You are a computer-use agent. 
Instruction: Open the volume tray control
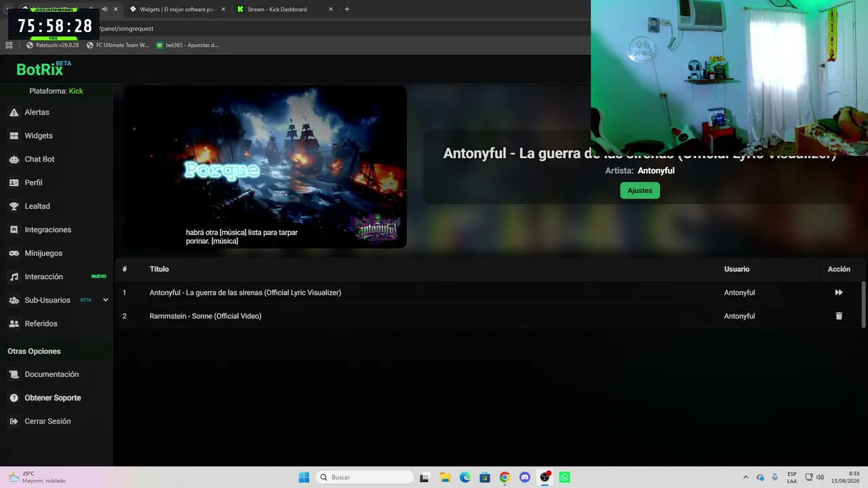tap(820, 477)
